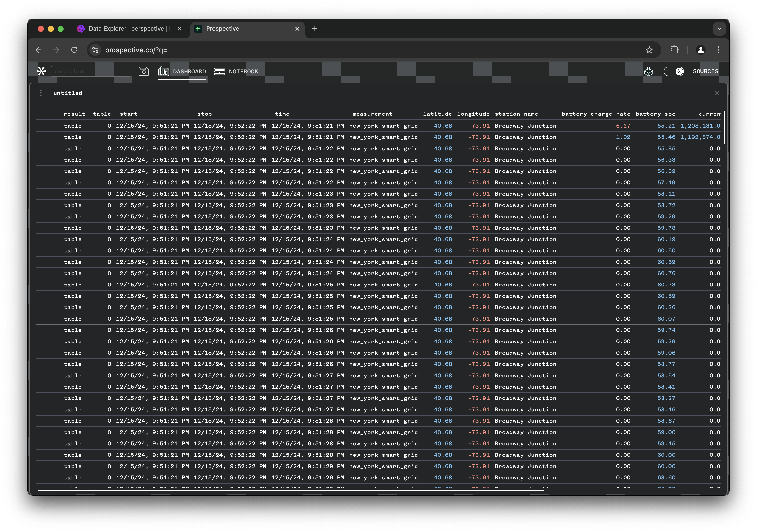This screenshot has width=757, height=532.
Task: Click the battery_soc value 58.37
Action: (x=666, y=398)
